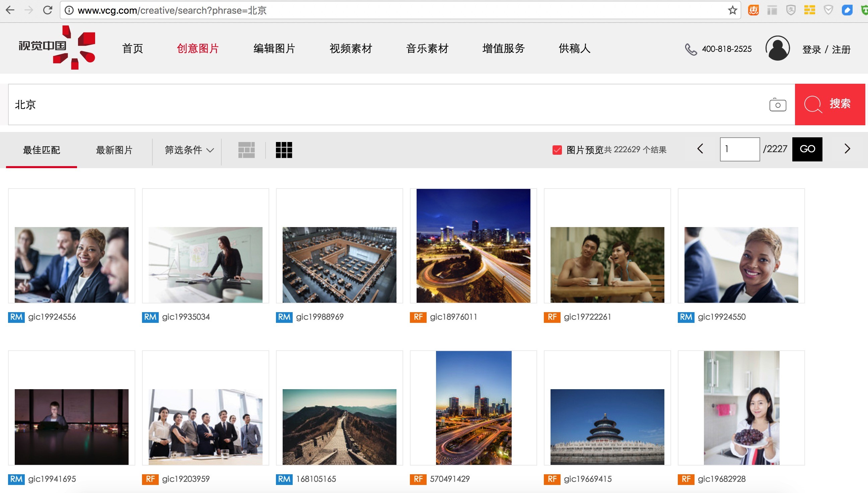Toggle the 图片预览 checkbox

[557, 150]
